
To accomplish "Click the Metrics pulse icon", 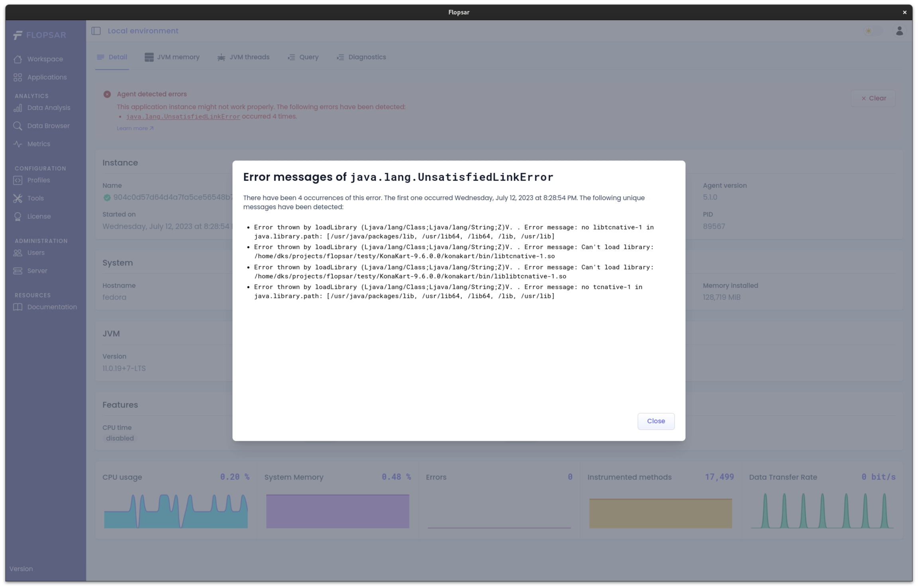I will [18, 144].
